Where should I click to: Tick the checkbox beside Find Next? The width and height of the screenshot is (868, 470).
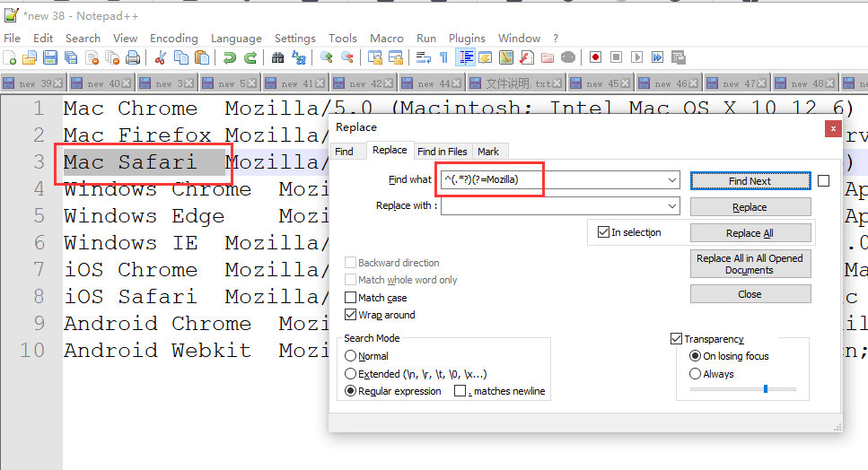[824, 181]
